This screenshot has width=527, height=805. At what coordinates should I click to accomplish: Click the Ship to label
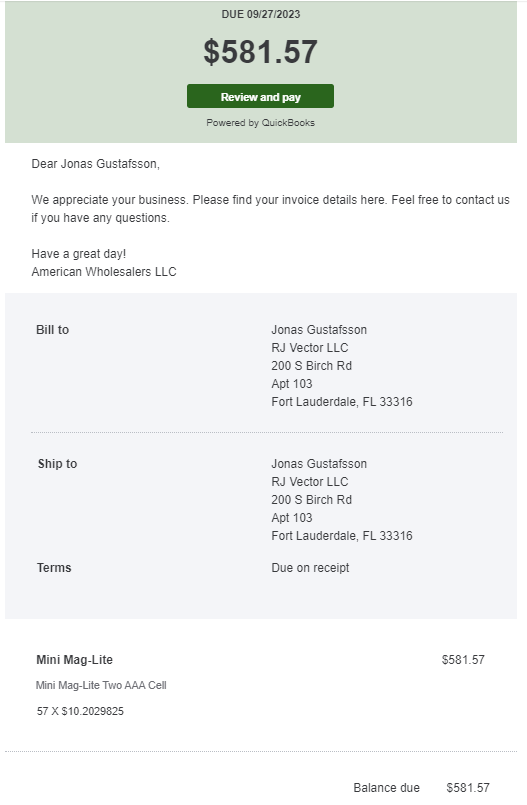(57, 464)
